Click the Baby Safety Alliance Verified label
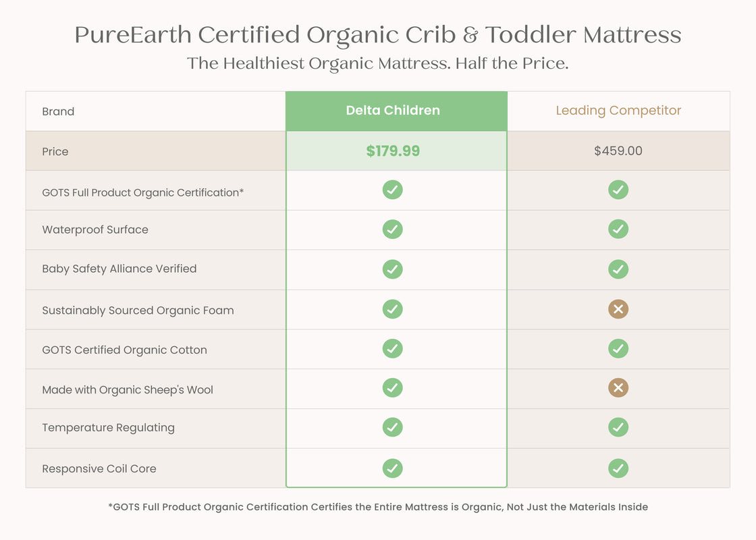Image resolution: width=756 pixels, height=540 pixels. [119, 269]
